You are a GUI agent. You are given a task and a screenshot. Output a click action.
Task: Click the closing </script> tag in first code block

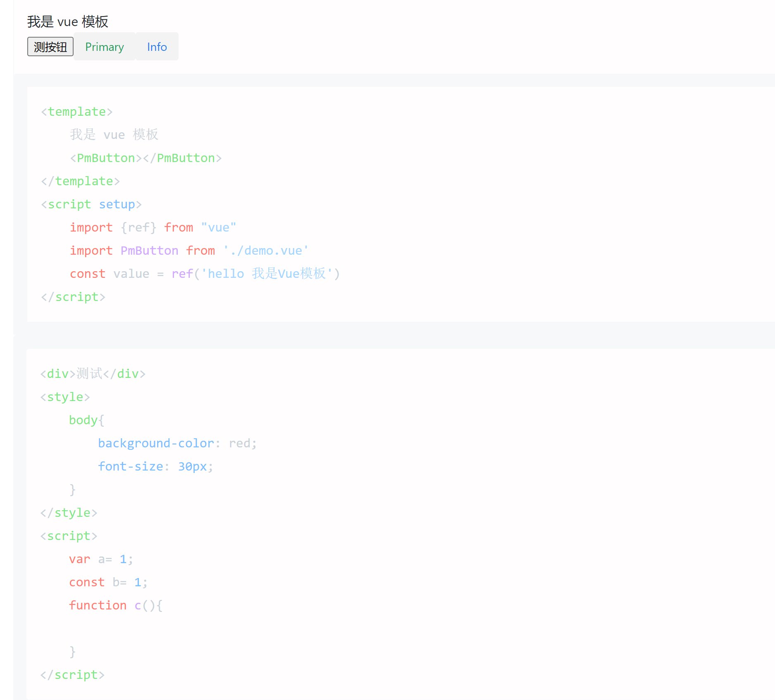(x=73, y=297)
